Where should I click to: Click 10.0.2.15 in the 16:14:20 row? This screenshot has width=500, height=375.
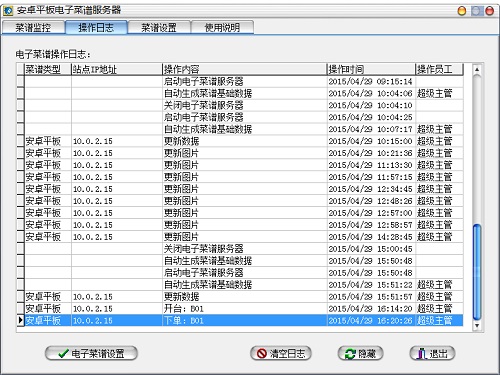pos(117,309)
